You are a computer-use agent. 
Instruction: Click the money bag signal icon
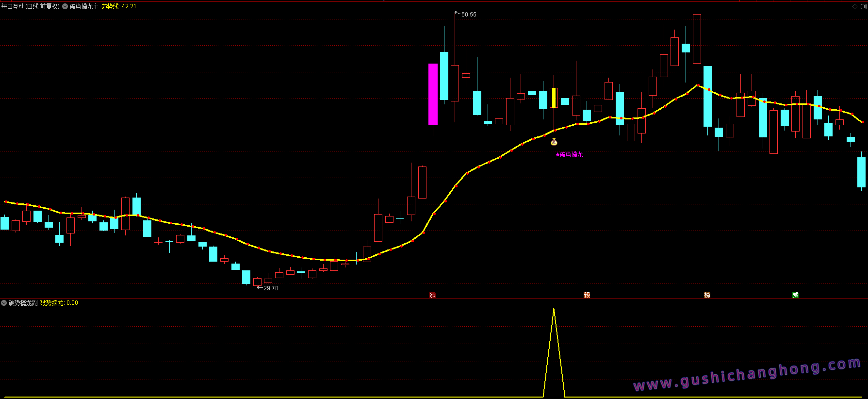point(554,142)
